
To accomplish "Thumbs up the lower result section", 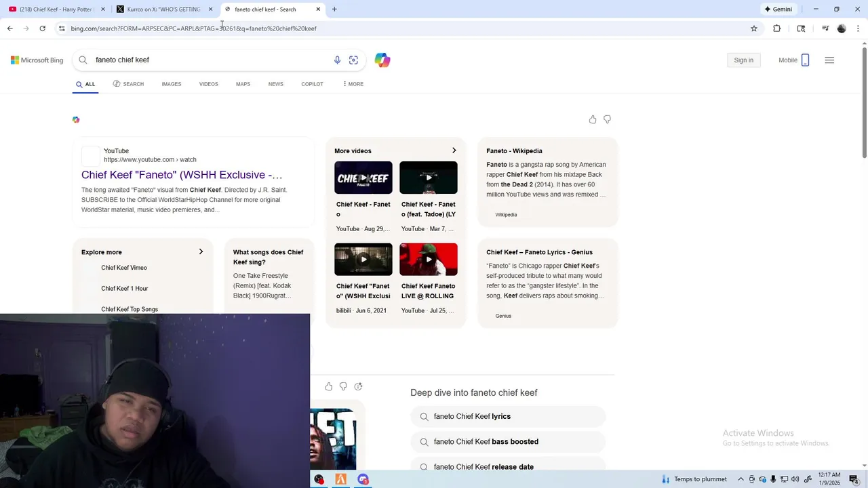I will [x=329, y=386].
